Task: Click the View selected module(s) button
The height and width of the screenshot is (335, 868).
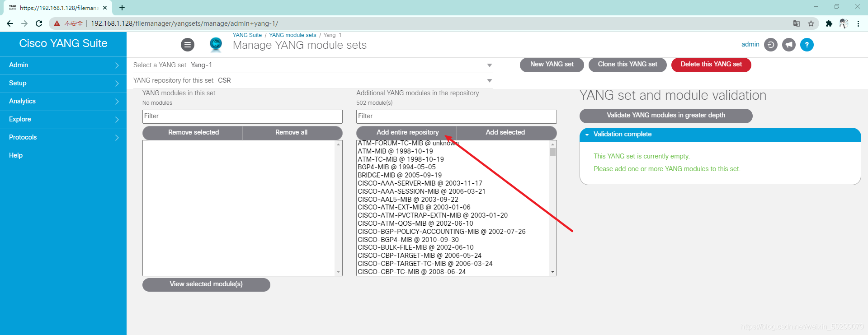Action: pos(206,284)
